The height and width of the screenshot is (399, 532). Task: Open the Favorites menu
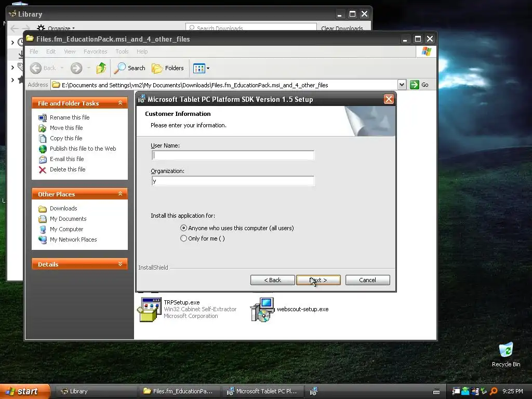[x=96, y=51]
